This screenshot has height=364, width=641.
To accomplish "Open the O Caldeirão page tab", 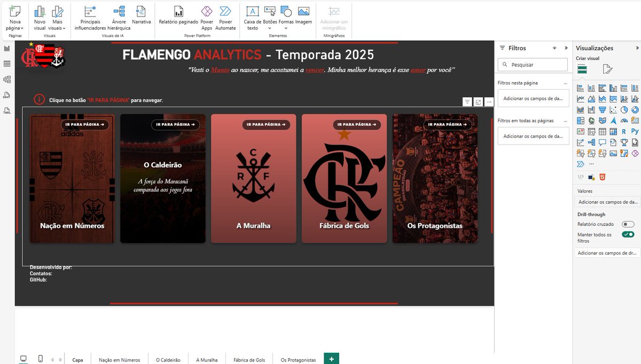I will pyautogui.click(x=168, y=360).
